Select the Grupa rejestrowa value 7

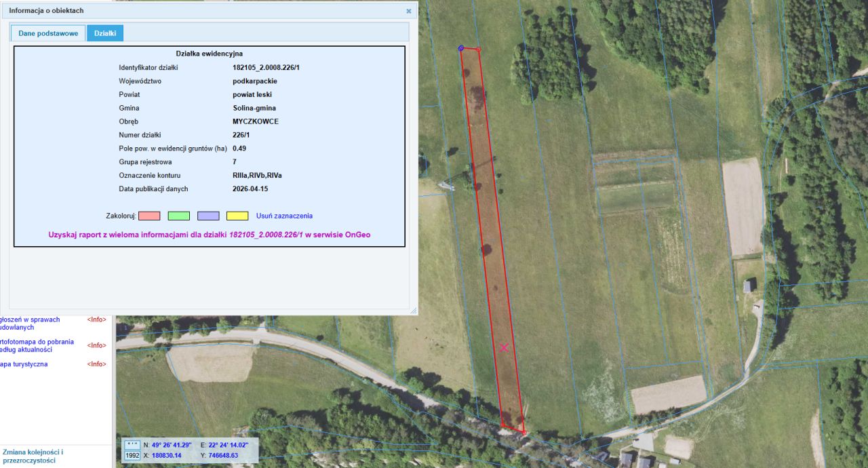pyautogui.click(x=235, y=161)
